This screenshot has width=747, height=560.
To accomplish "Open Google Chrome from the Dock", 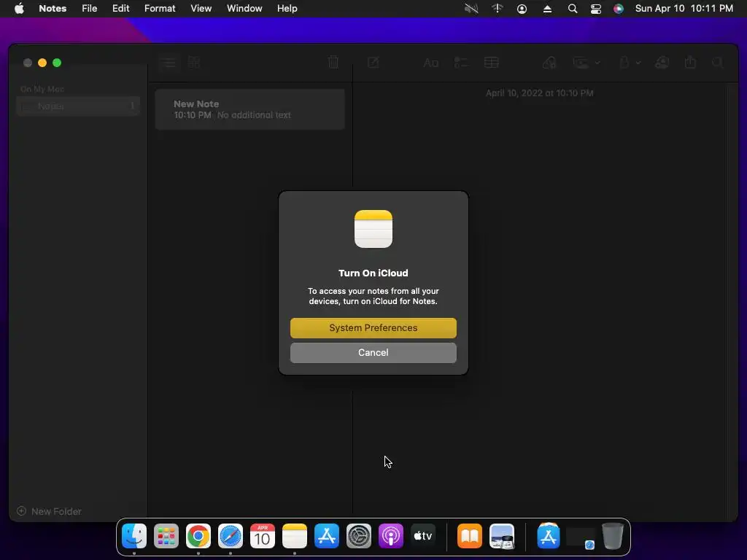I will [198, 536].
